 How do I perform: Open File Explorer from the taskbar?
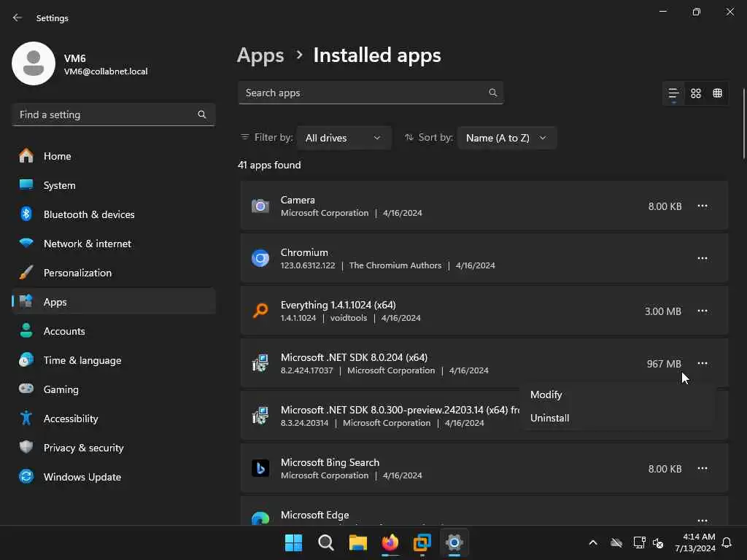(x=357, y=542)
